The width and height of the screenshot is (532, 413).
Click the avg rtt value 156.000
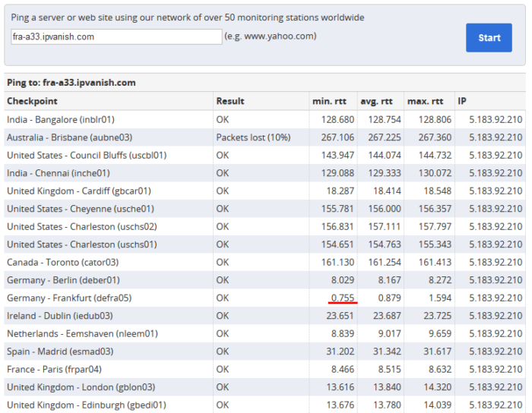coord(385,209)
